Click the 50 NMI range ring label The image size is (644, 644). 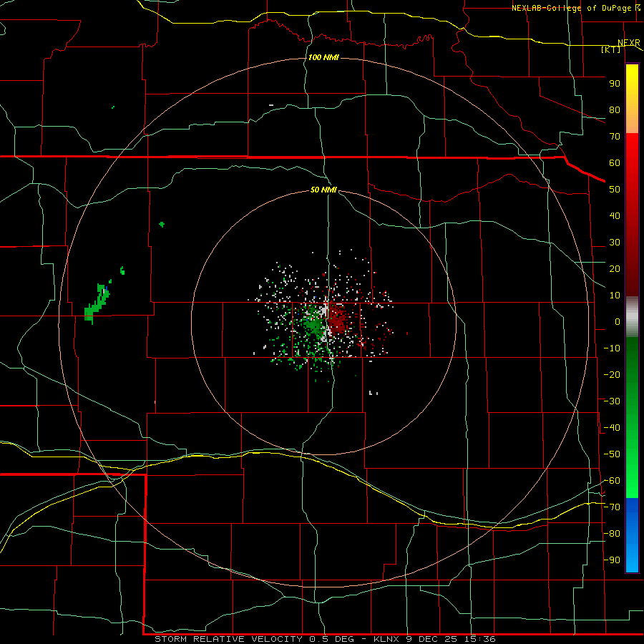pyautogui.click(x=323, y=190)
